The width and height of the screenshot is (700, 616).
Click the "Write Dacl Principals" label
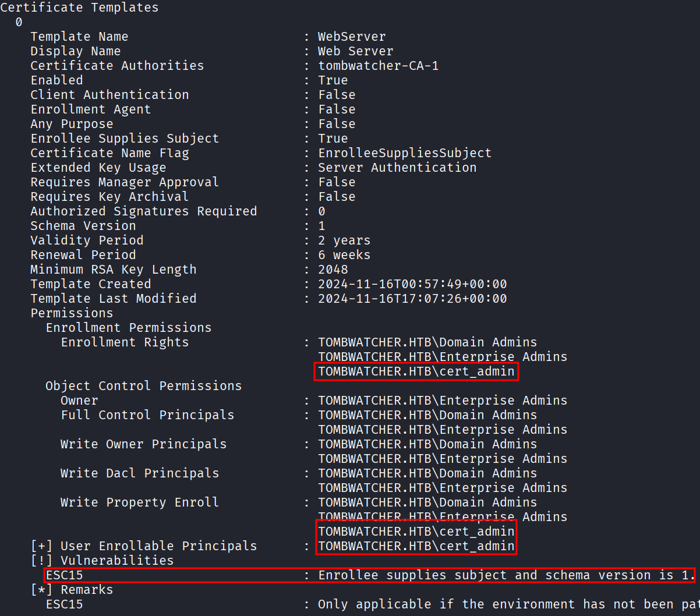click(x=140, y=473)
